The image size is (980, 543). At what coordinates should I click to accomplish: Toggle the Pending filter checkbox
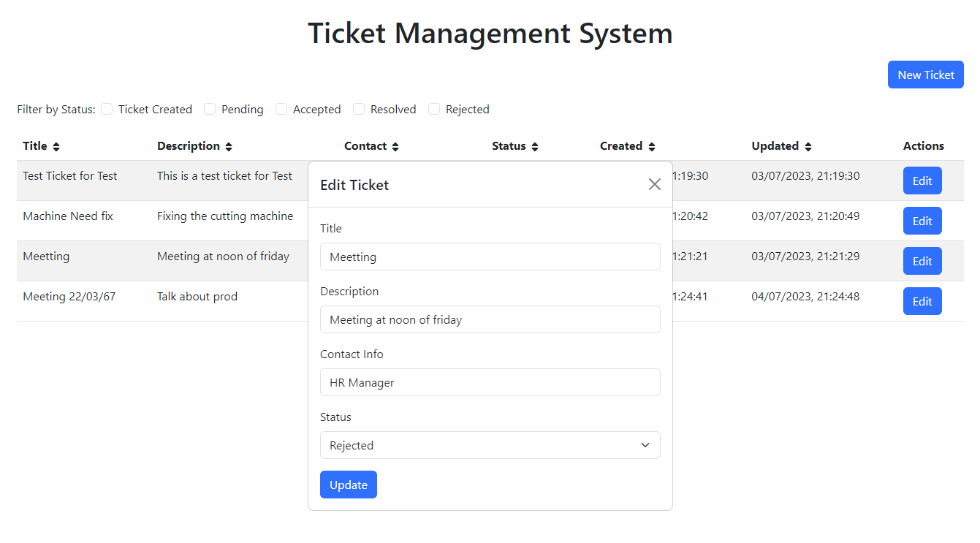click(x=210, y=109)
